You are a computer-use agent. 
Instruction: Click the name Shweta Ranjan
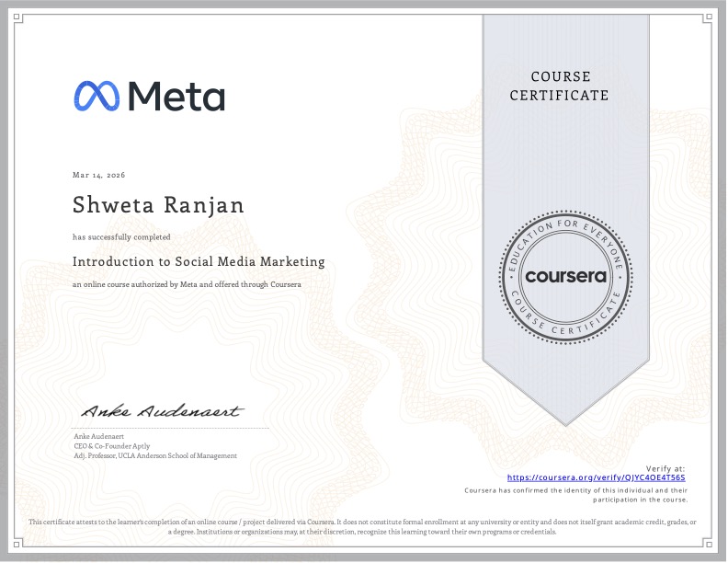click(158, 205)
